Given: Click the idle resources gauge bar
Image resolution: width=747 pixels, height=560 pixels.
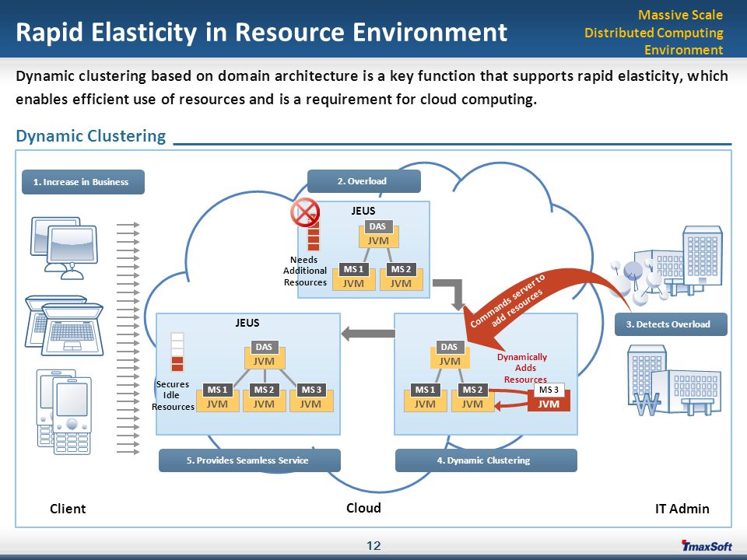Looking at the screenshot, I should (x=177, y=352).
